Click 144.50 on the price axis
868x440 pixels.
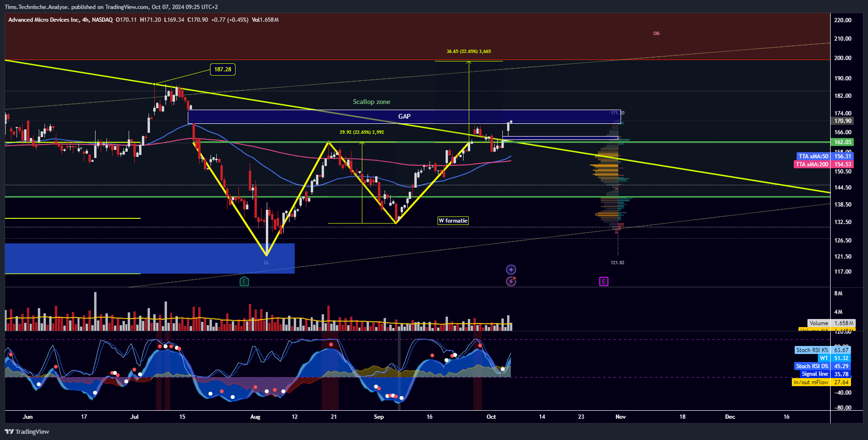[843, 188]
